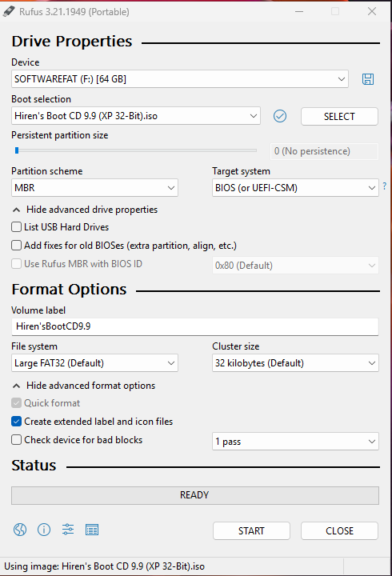Click the READY status progress bar

195,495
